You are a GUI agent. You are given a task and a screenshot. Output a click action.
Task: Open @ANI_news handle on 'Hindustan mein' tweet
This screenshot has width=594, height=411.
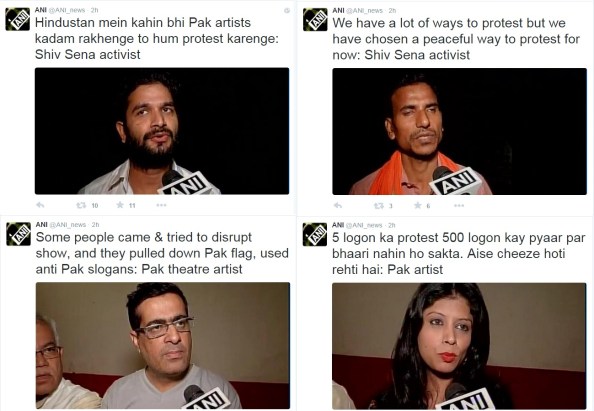tap(67, 10)
